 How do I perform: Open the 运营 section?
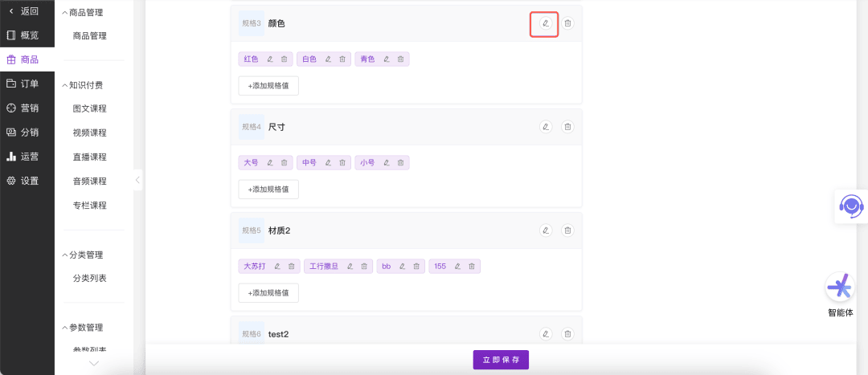coord(27,157)
